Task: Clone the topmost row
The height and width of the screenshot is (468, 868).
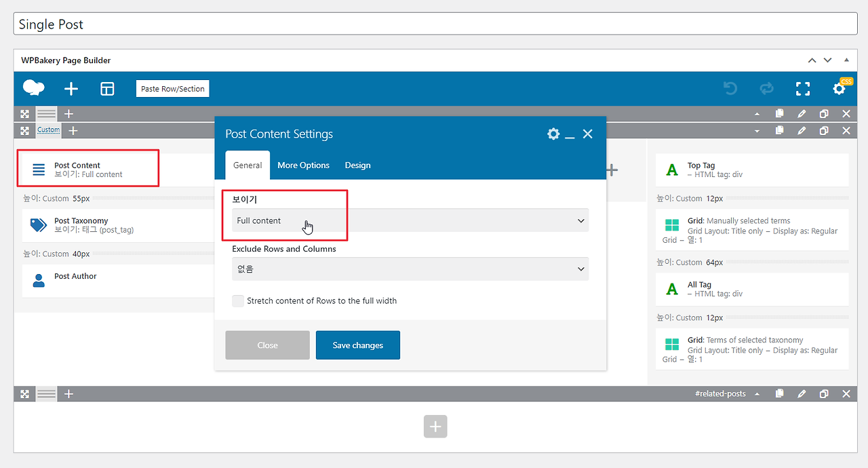Action: coord(824,113)
